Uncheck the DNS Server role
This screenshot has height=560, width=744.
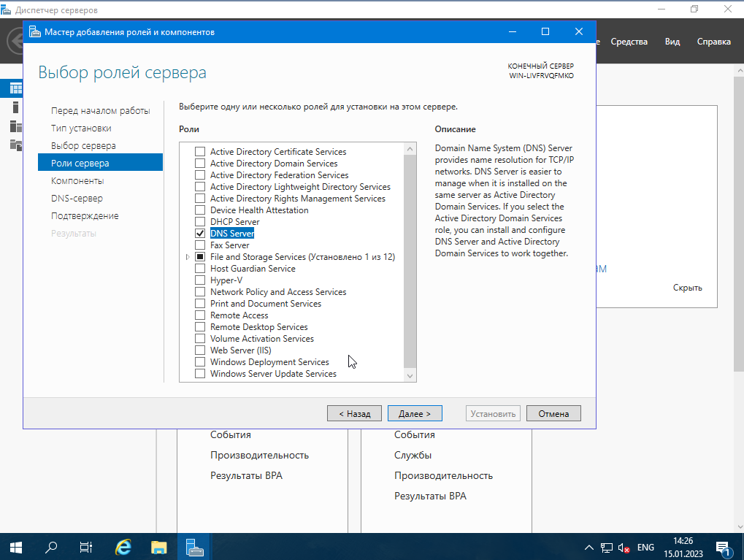pos(200,234)
